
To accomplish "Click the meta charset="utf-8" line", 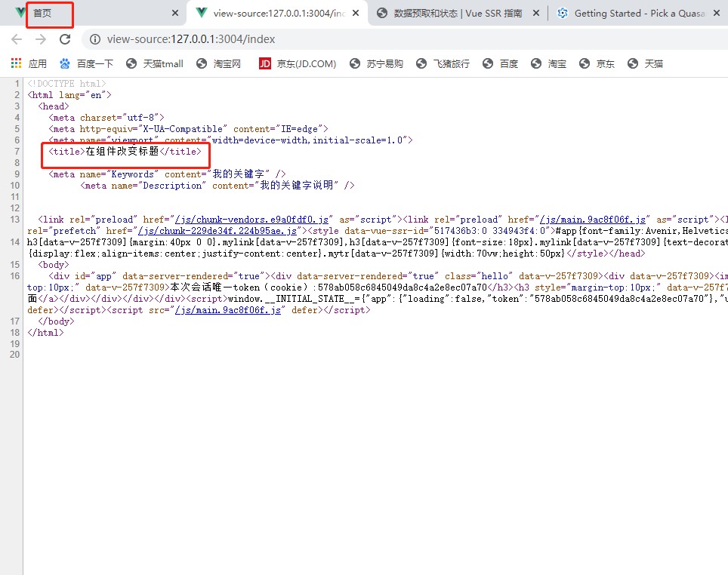I will (106, 118).
